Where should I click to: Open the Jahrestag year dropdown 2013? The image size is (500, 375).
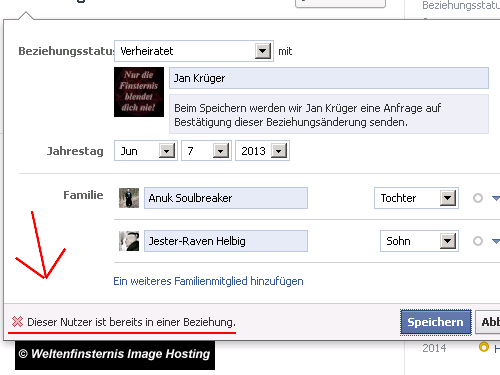262,151
